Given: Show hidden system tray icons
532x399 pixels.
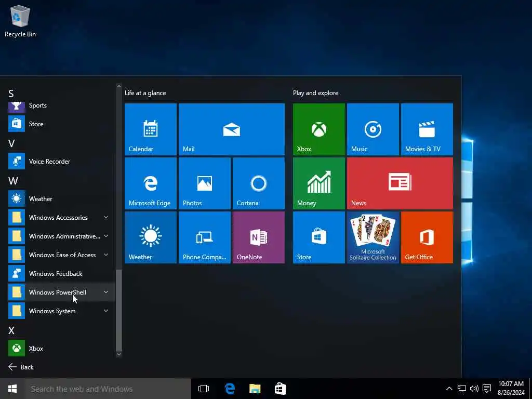Looking at the screenshot, I should tap(449, 389).
